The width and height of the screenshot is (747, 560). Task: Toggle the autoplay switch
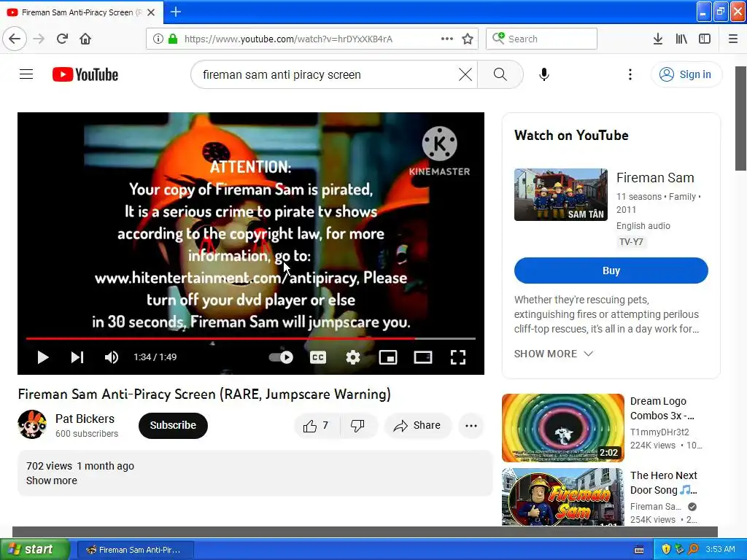click(281, 357)
